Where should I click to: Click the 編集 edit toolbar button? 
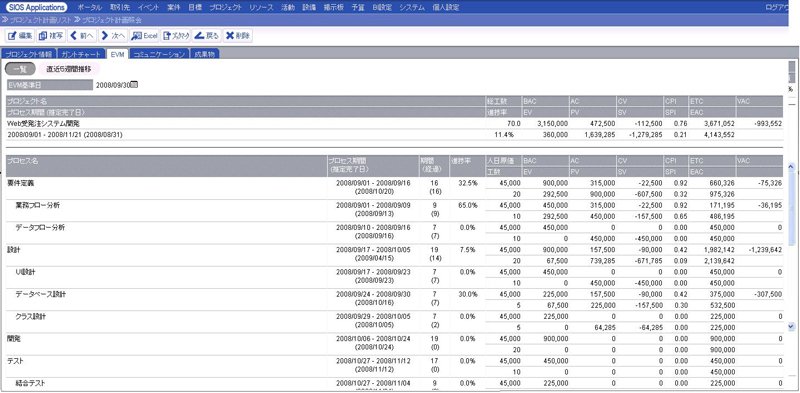(20, 36)
